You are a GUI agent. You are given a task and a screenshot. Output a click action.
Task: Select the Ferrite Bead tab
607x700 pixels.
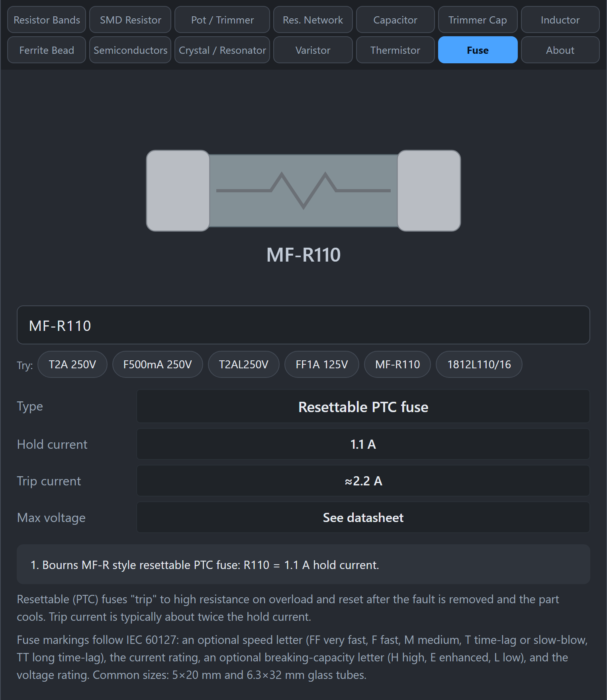point(47,50)
